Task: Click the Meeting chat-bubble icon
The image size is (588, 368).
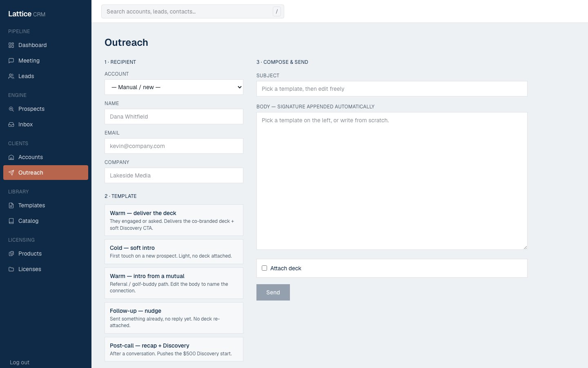Action: 11,61
